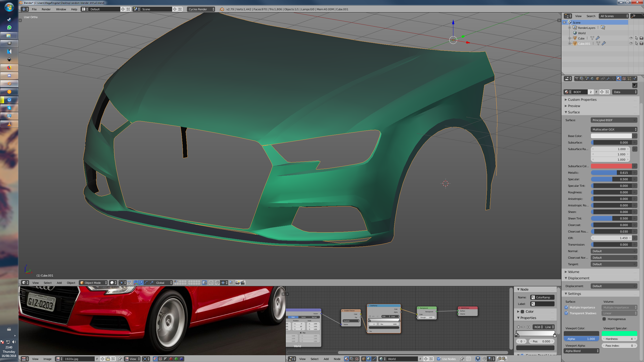Viewport: 644px width, 362px height.
Task: Select Cube.001 in the outliner
Action: point(584,44)
